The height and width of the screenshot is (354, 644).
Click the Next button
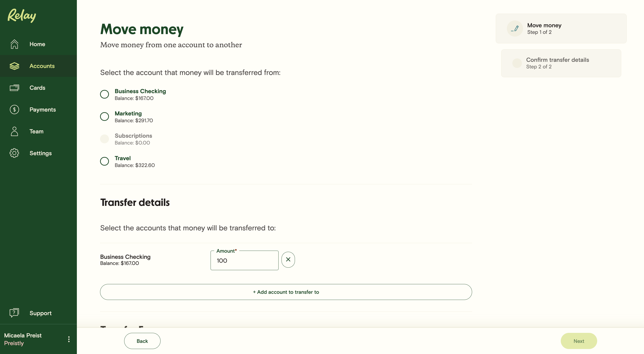pos(579,341)
